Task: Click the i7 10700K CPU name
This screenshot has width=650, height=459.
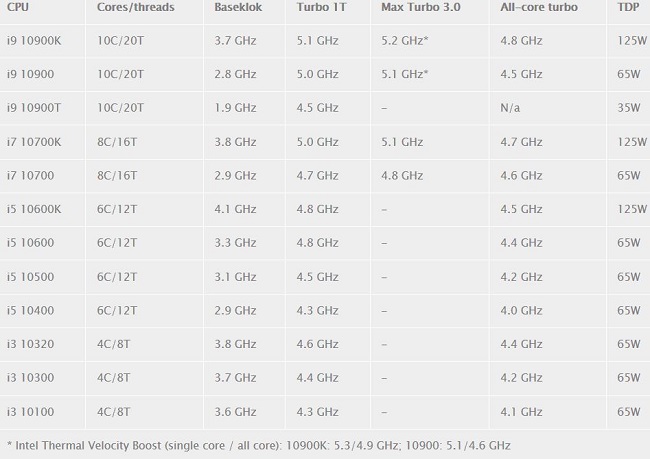Action: [x=34, y=142]
